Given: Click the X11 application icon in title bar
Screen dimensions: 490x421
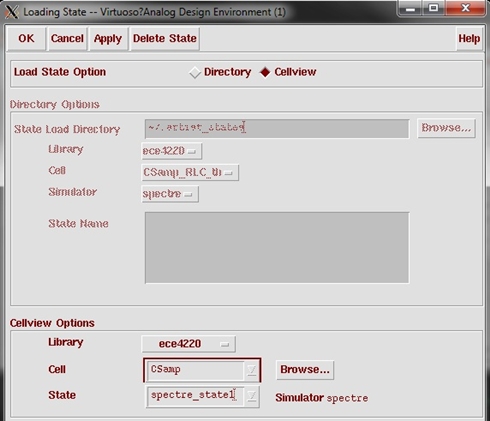Looking at the screenshot, I should (12, 12).
